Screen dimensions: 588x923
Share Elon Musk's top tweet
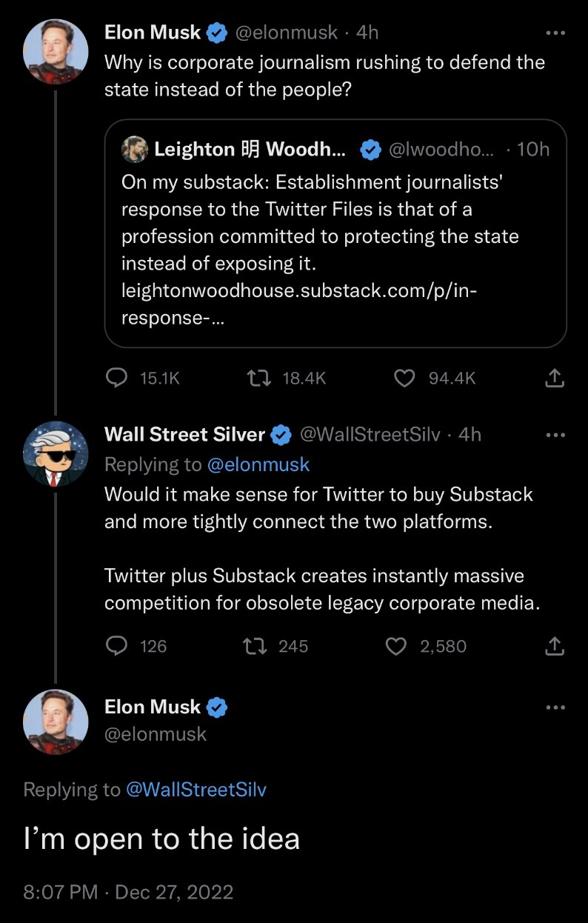(x=554, y=379)
